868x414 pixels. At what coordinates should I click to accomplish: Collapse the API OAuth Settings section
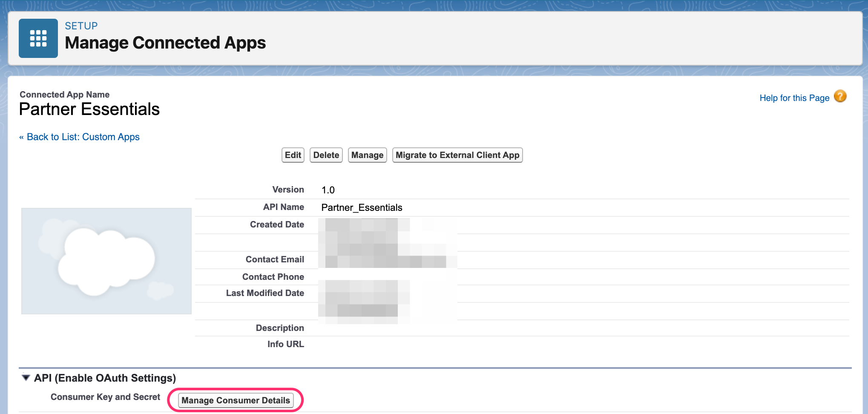[x=26, y=378]
